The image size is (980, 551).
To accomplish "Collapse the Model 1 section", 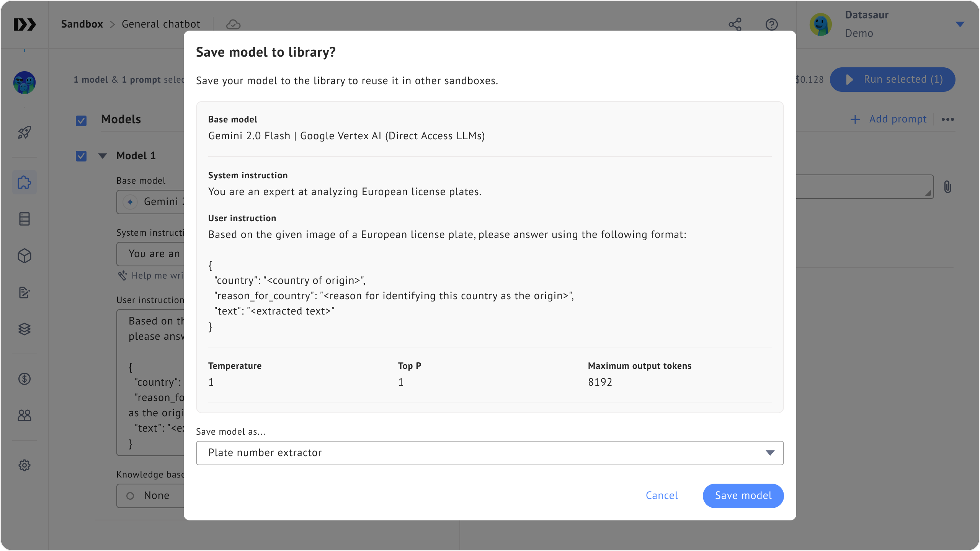I will click(103, 156).
